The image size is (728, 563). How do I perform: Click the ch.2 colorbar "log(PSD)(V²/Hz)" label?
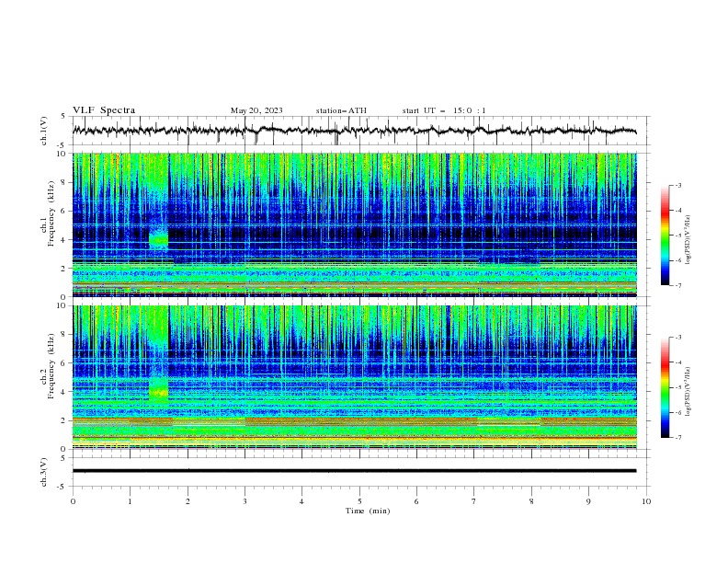(688, 391)
